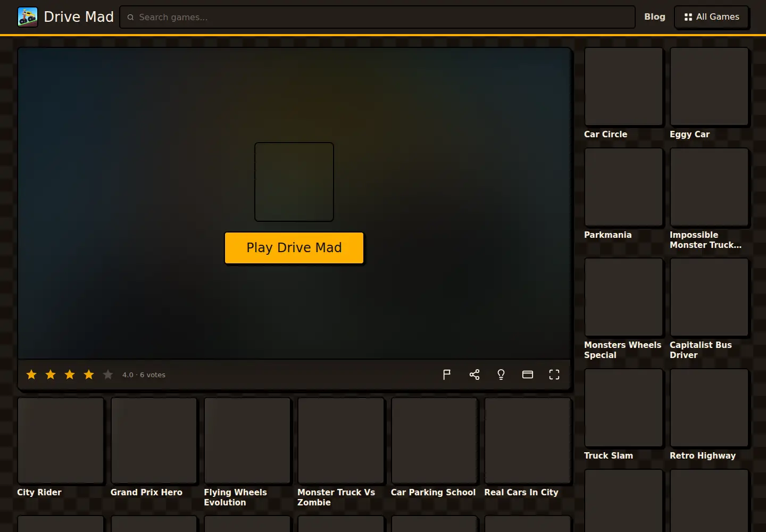The height and width of the screenshot is (532, 766).
Task: Click the "City Rider" title text
Action: pyautogui.click(x=39, y=493)
